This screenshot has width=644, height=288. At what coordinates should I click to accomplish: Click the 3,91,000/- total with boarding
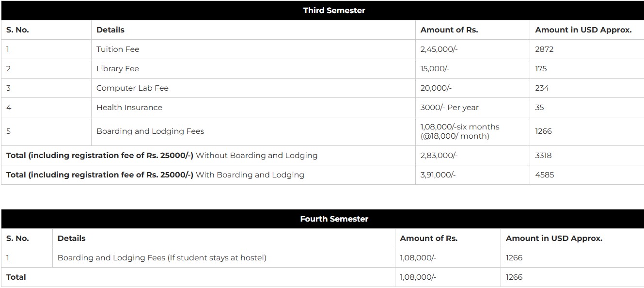click(x=438, y=175)
